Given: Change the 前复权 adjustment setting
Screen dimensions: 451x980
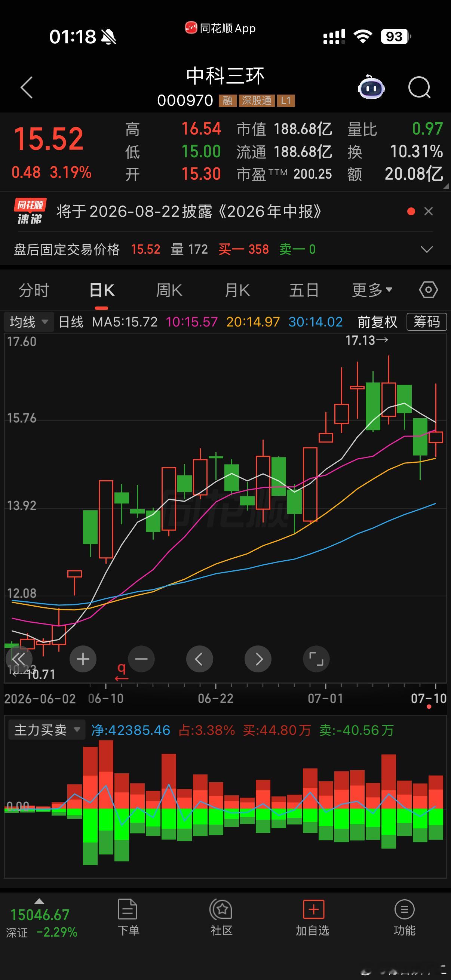Looking at the screenshot, I should [377, 322].
